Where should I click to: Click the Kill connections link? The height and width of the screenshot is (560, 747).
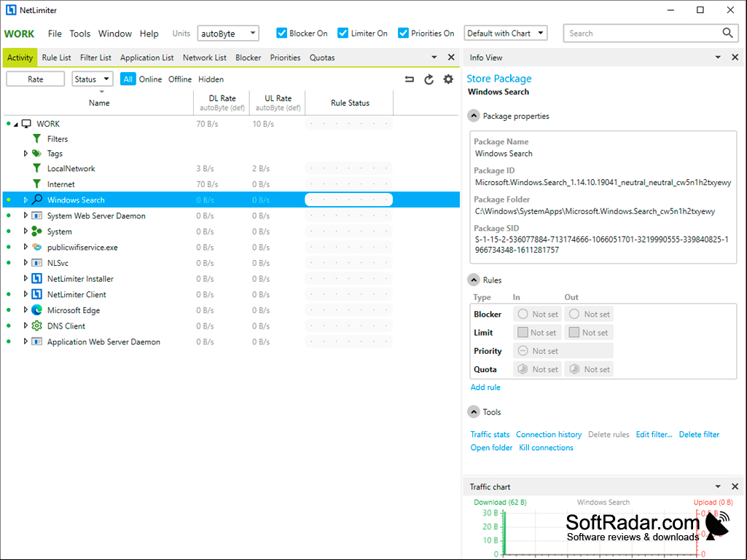546,448
